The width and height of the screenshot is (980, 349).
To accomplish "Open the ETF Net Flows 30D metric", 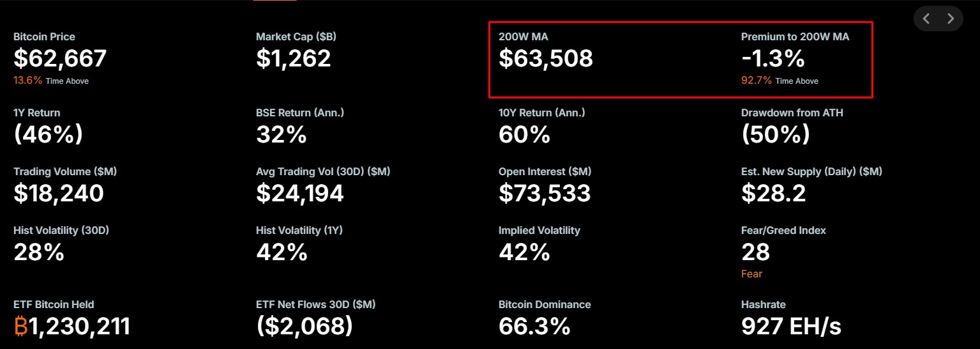I will (316, 318).
